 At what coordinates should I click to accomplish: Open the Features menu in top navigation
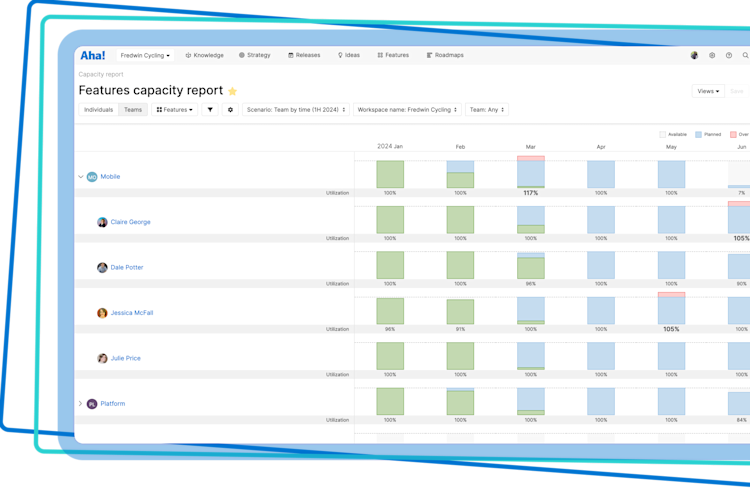click(393, 56)
